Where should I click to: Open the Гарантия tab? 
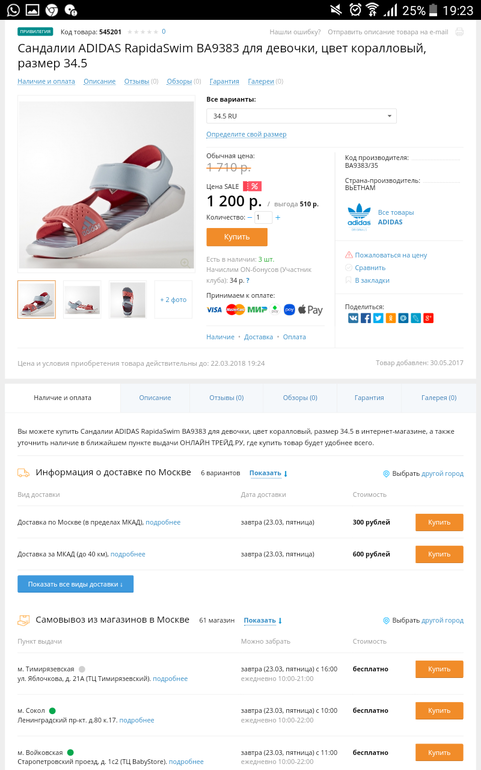click(369, 398)
